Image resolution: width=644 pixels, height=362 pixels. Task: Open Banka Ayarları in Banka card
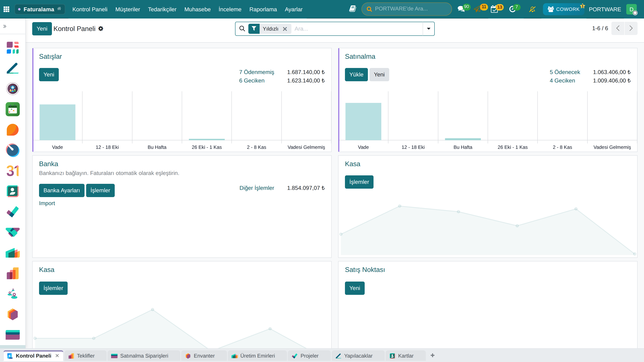[62, 190]
